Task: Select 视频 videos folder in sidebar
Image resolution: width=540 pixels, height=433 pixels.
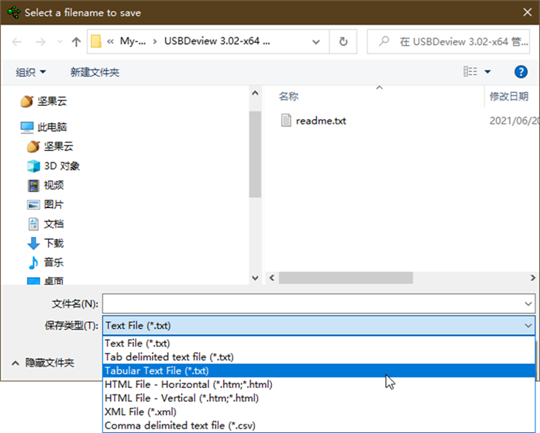Action: 45,185
